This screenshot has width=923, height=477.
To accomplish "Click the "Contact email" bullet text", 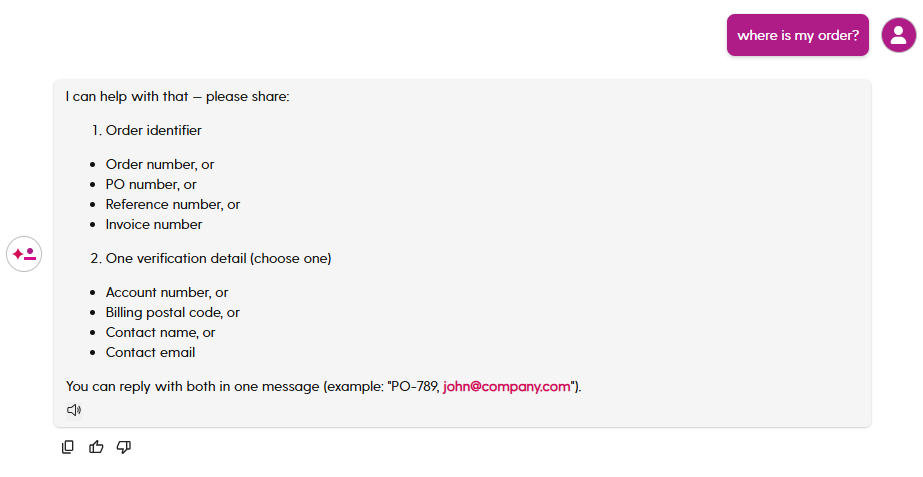I will click(x=150, y=352).
